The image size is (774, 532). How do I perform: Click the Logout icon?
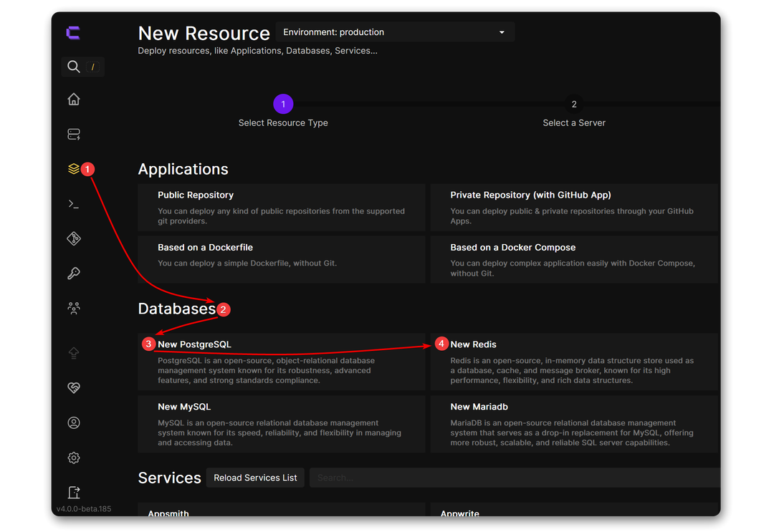74,493
